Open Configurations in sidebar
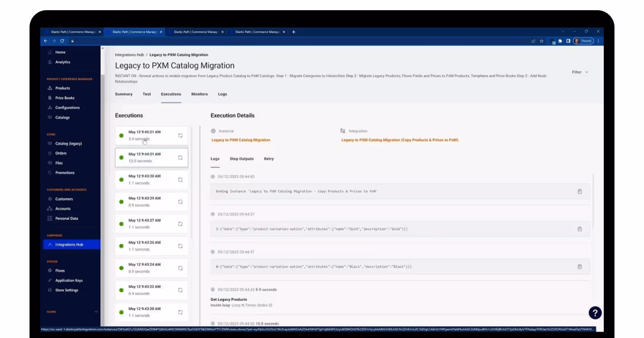This screenshot has width=644, height=338. point(67,107)
